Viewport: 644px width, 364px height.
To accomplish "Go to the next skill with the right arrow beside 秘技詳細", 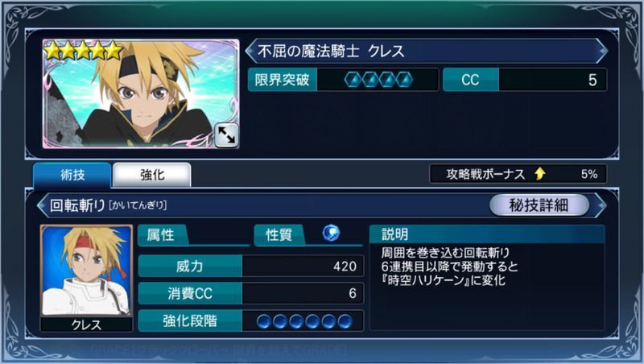I will pos(601,205).
